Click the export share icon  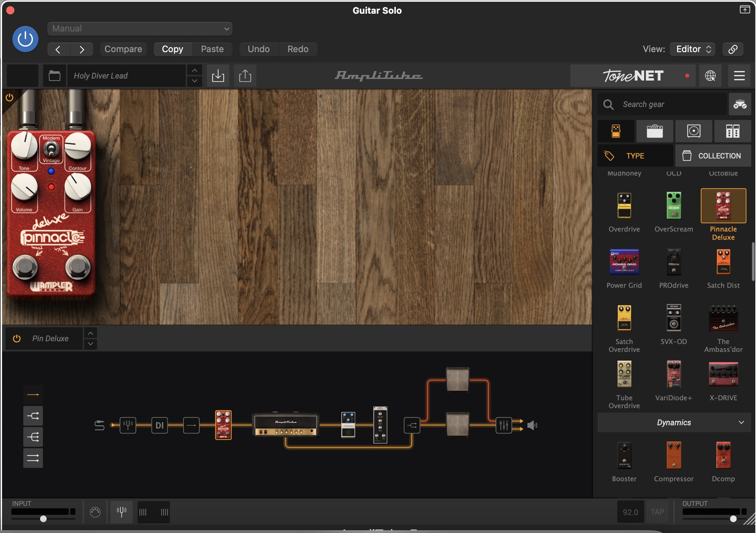pos(245,75)
